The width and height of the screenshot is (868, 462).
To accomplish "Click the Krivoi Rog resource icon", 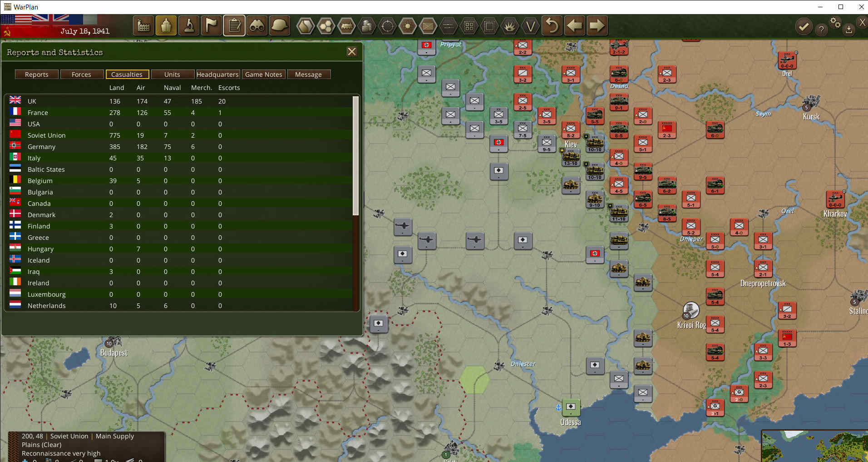I will click(x=690, y=311).
